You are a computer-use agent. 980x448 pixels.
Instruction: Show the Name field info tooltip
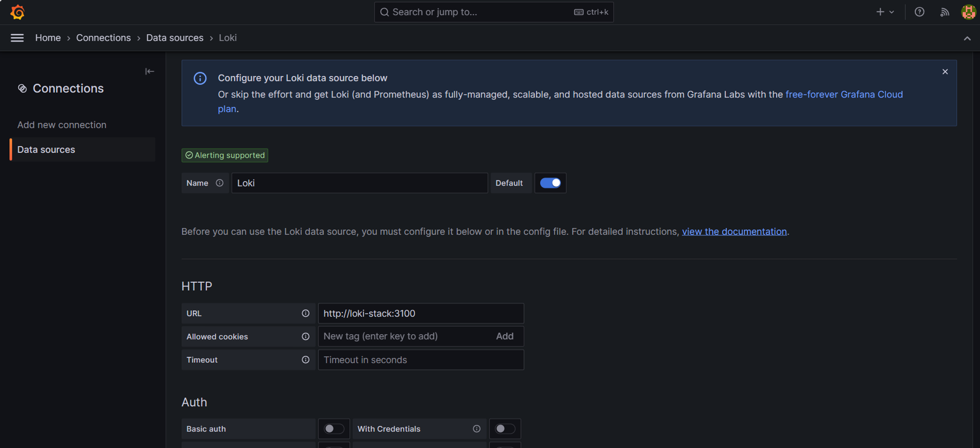[220, 183]
